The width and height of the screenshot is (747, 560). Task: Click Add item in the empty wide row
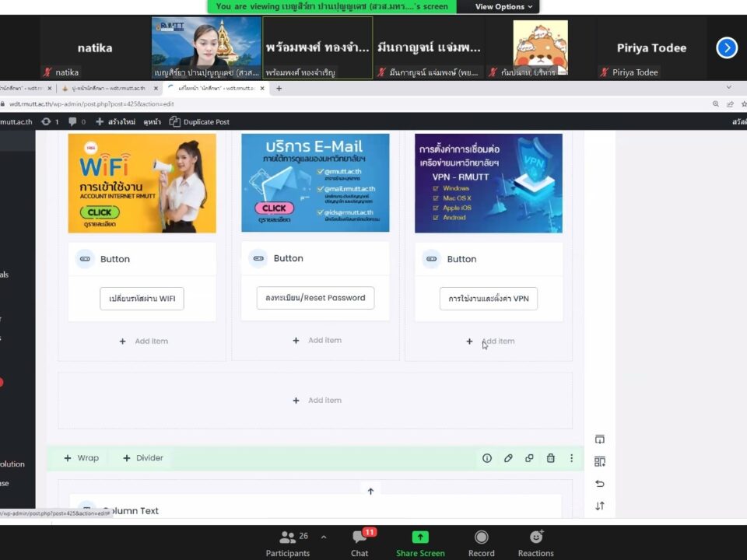click(x=317, y=401)
